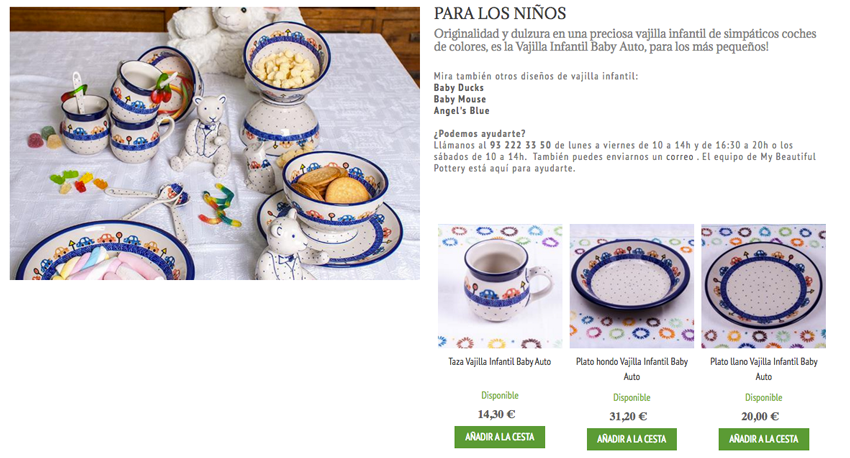Click 'Taza Vajilla Infantil Baby Auto' title
Screen dimensions: 850x458
pyautogui.click(x=499, y=362)
